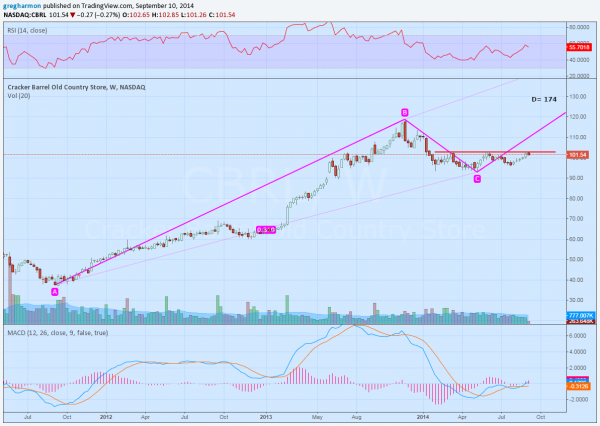Click the 30.00 price axis label
The height and width of the screenshot is (426, 600).
578,300
